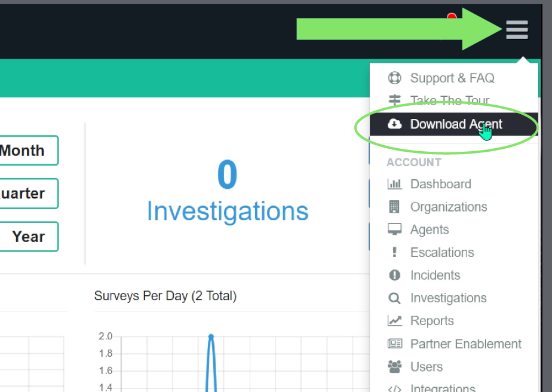Click the Users group icon
The height and width of the screenshot is (392, 552).
pos(394,367)
